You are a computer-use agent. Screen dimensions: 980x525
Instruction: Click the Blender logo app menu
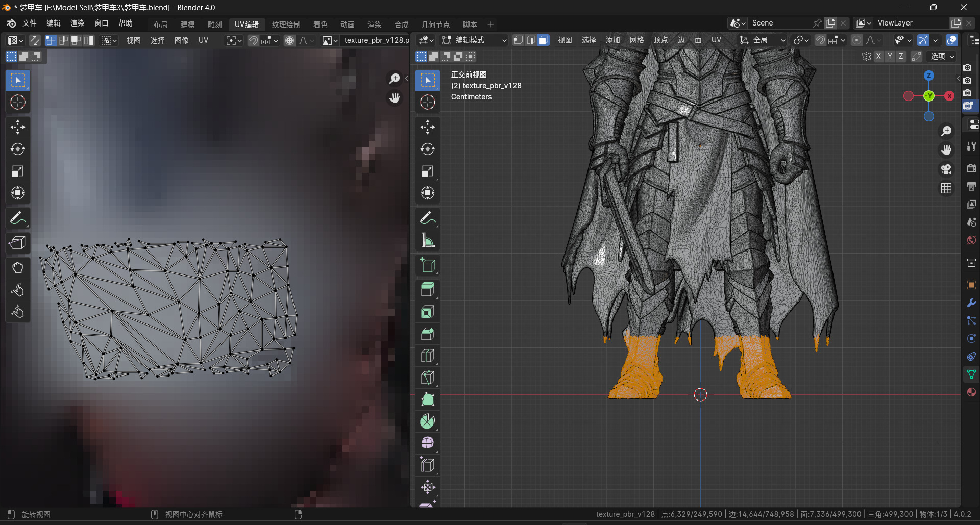tap(11, 23)
